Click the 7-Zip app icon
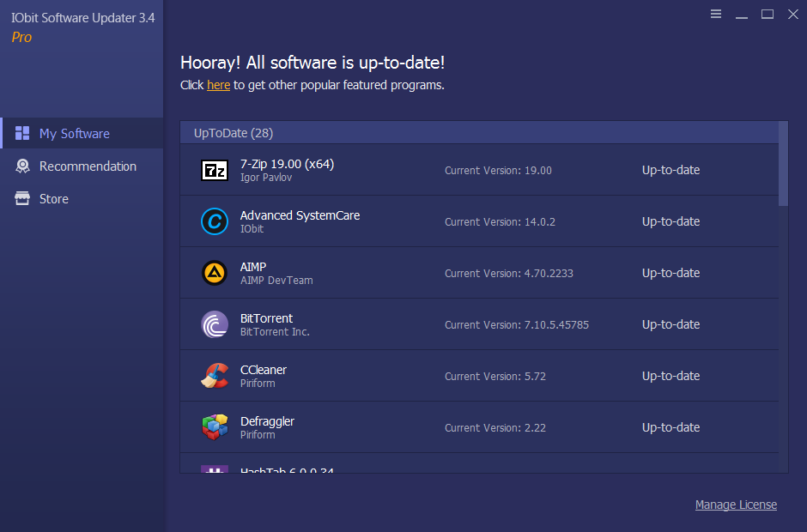Viewport: 807px width, 532px height. click(215, 170)
